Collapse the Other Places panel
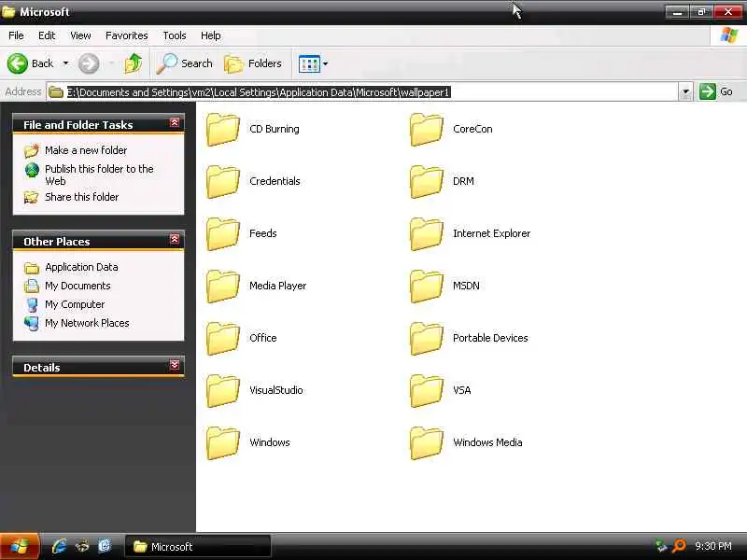 tap(175, 239)
